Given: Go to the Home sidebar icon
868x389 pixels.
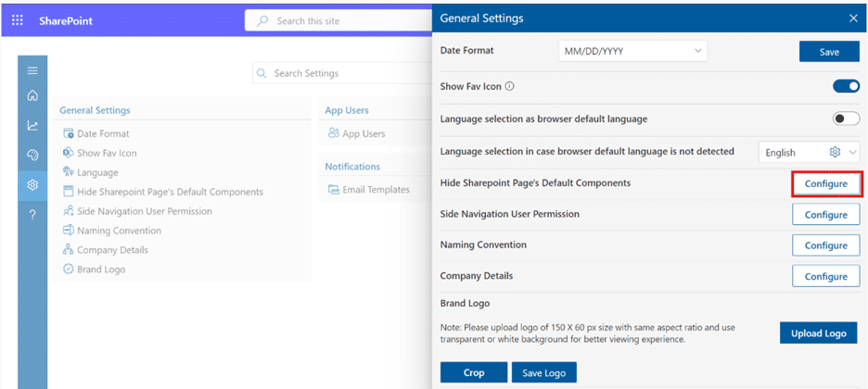Looking at the screenshot, I should click(32, 95).
